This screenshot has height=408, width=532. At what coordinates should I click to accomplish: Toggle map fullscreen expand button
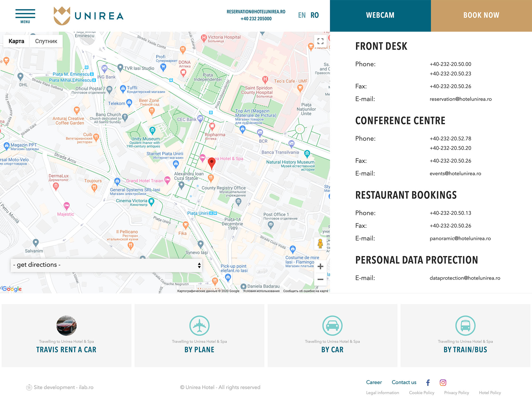pos(321,41)
